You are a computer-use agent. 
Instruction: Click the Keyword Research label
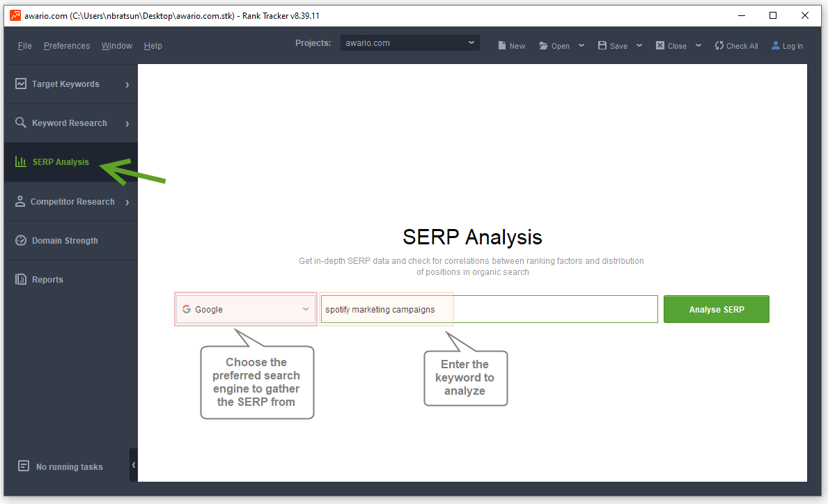69,123
